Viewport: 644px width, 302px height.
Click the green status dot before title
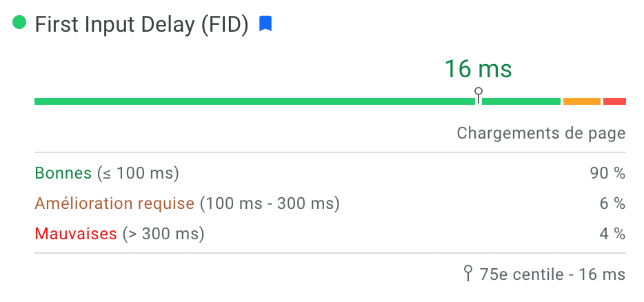tap(19, 22)
